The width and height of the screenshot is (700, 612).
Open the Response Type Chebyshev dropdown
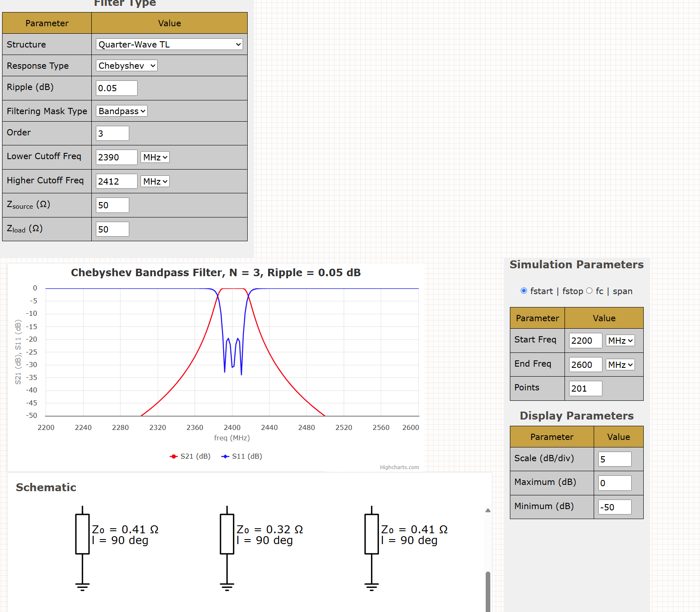click(x=127, y=66)
